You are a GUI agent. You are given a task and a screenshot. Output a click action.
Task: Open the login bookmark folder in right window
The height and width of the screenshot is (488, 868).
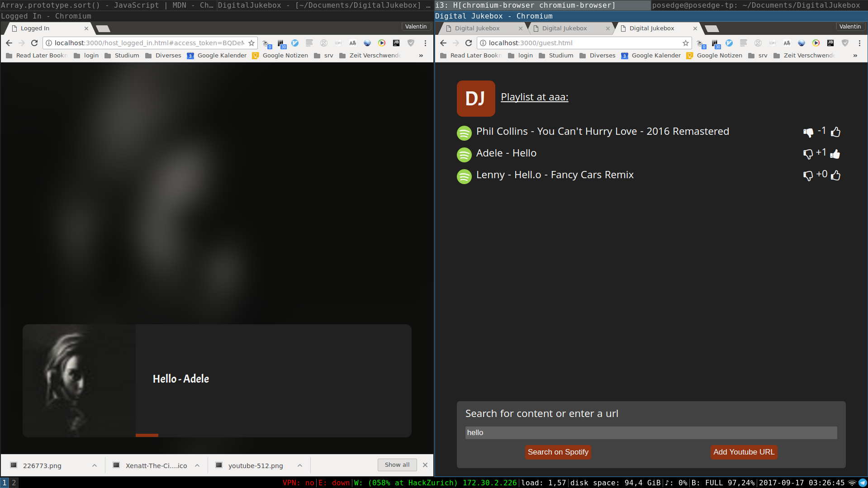point(521,56)
